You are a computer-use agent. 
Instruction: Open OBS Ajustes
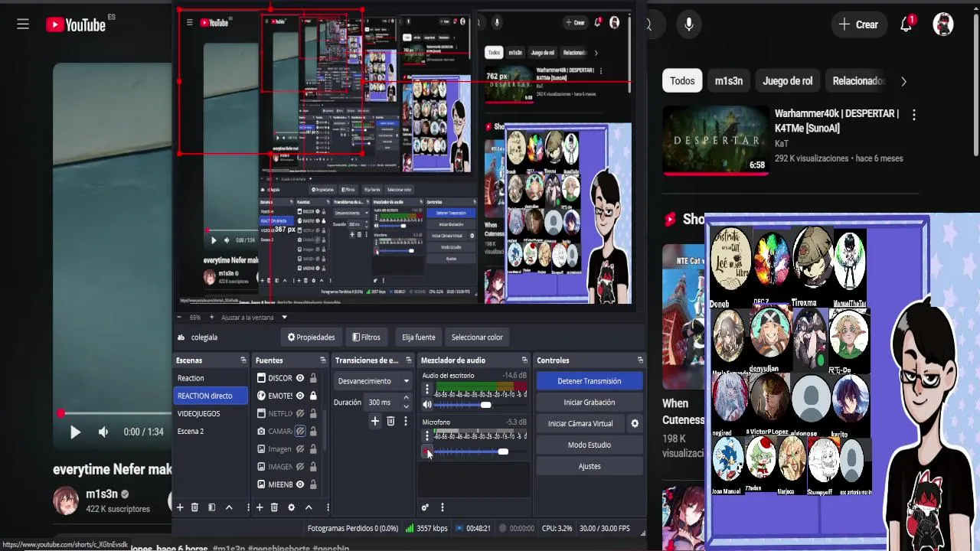coord(589,466)
